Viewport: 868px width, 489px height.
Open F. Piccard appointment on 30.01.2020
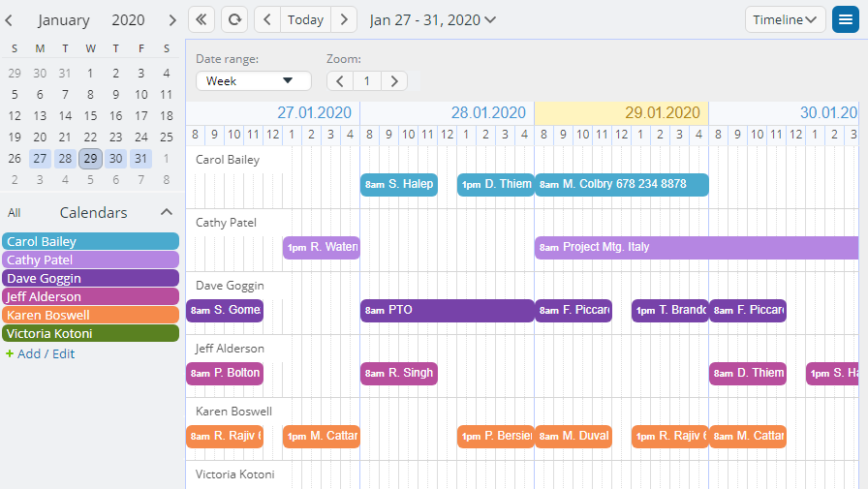(748, 310)
